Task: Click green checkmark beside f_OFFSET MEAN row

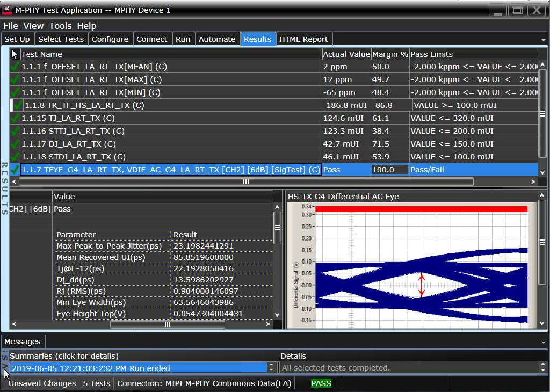Action: pos(15,67)
